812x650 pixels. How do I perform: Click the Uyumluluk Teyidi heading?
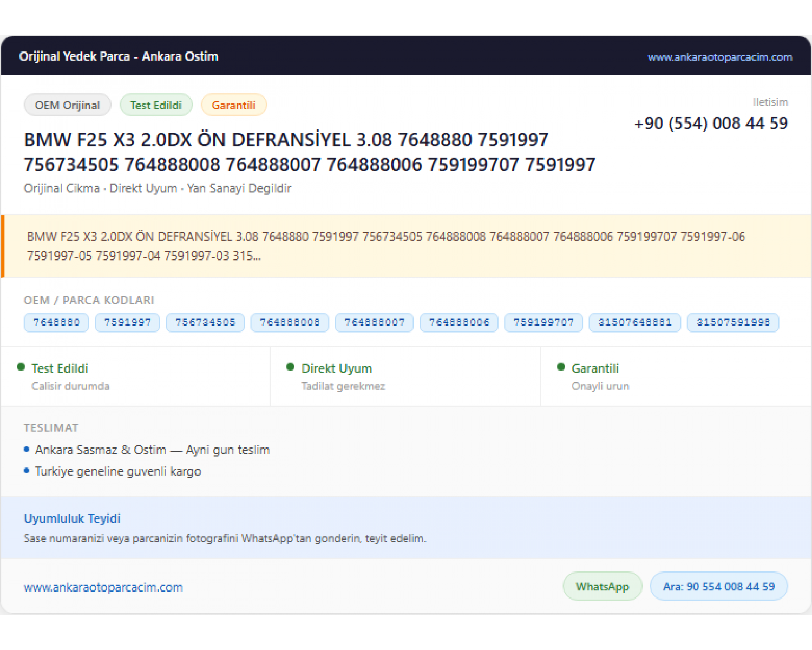[72, 518]
